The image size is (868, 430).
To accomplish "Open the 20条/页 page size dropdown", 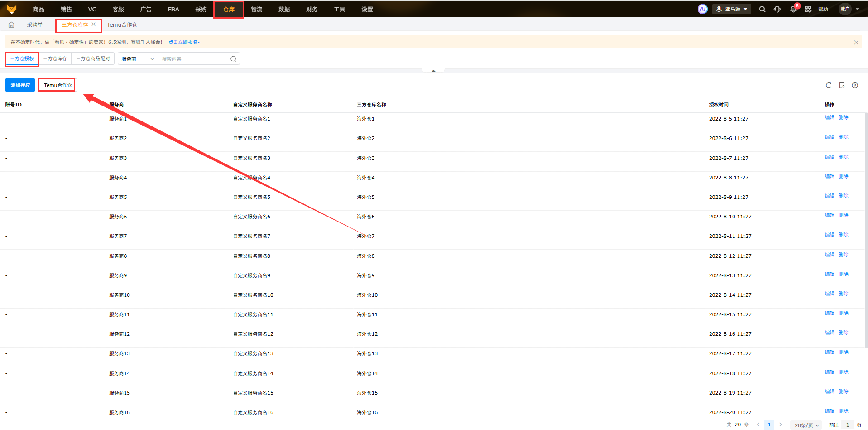I will click(807, 425).
